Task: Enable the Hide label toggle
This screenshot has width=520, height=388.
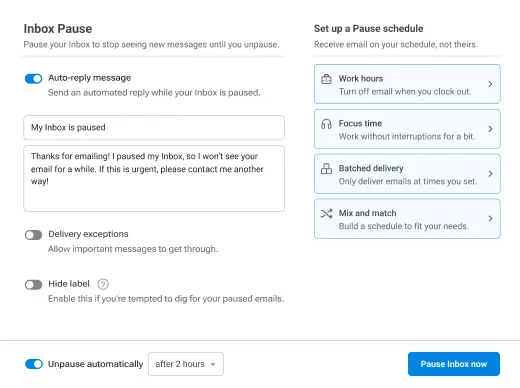Action: pos(33,285)
